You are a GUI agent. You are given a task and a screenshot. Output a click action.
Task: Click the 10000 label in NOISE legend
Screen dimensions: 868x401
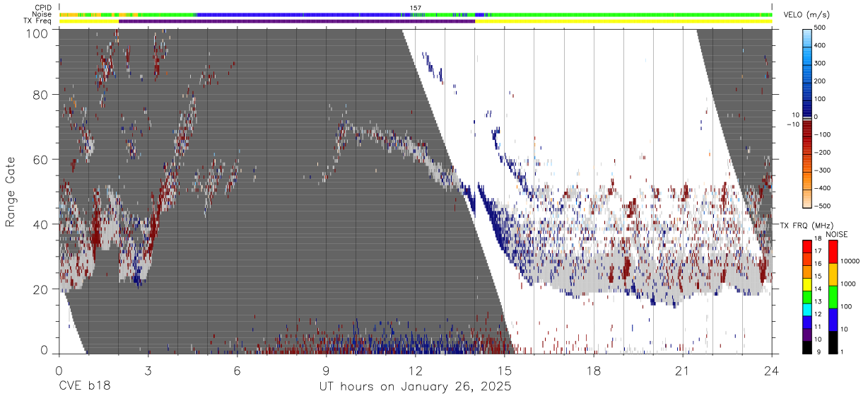[851, 261]
